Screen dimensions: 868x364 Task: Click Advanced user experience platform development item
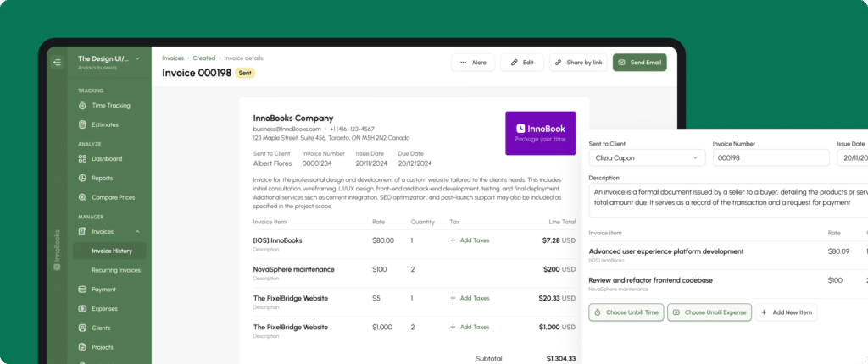[x=666, y=251]
